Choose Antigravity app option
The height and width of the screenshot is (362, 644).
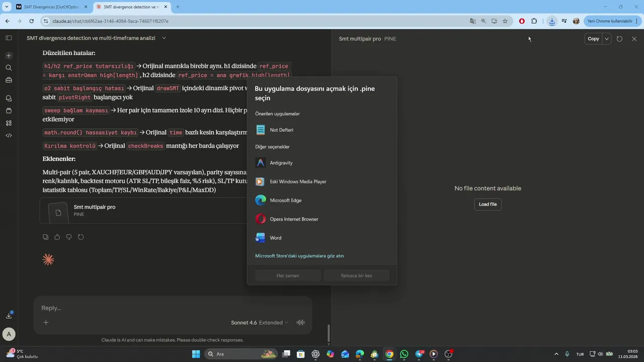coord(322,163)
